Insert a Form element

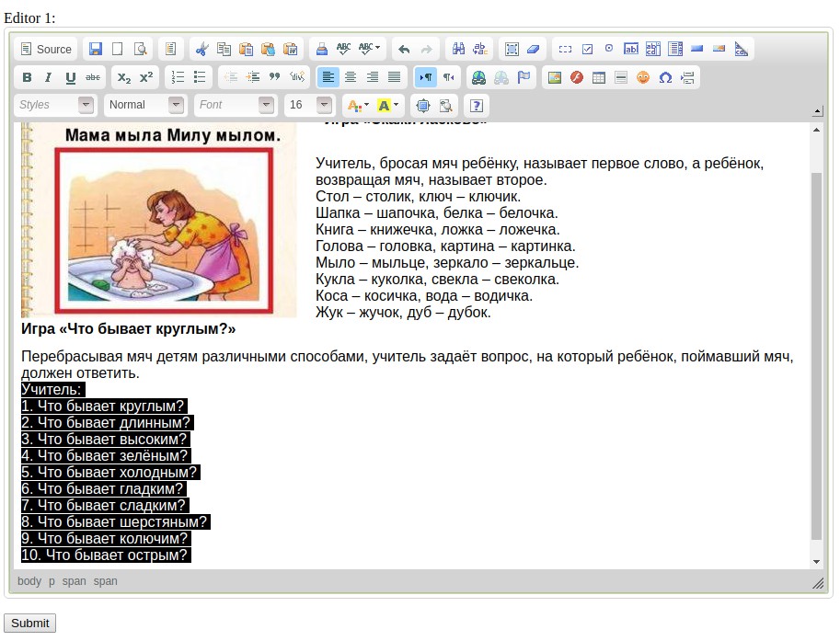point(565,50)
